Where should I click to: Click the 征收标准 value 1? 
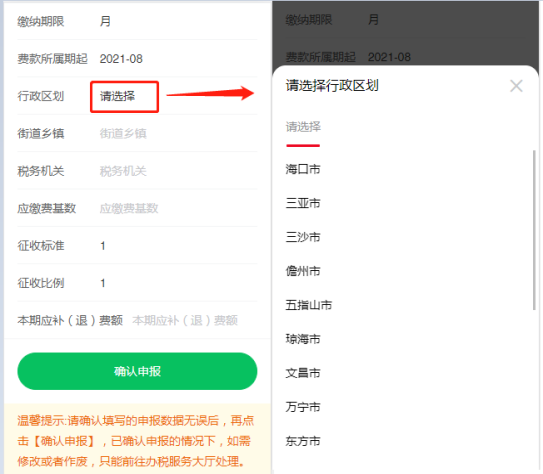pos(103,246)
